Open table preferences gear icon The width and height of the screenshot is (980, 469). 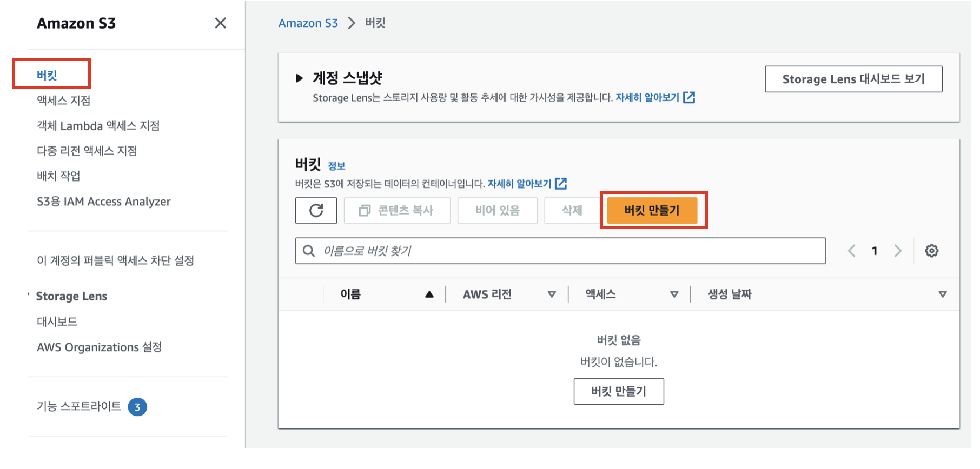(x=931, y=251)
